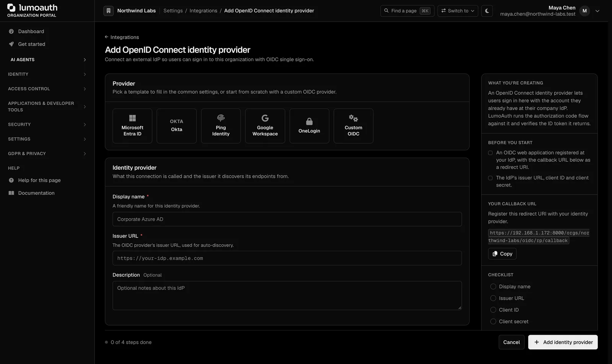
Task: Click the LumoAuth logo icon
Action: [x=11, y=8]
